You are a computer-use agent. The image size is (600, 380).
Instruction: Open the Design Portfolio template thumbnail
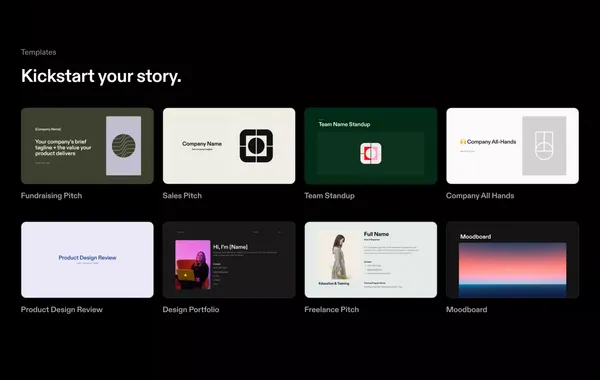(x=229, y=260)
